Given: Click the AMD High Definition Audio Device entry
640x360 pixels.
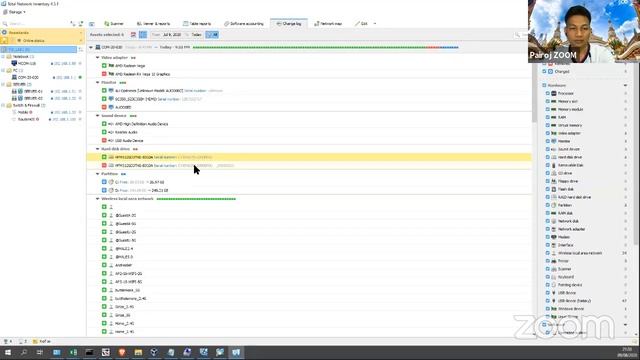Looking at the screenshot, I should [141, 124].
